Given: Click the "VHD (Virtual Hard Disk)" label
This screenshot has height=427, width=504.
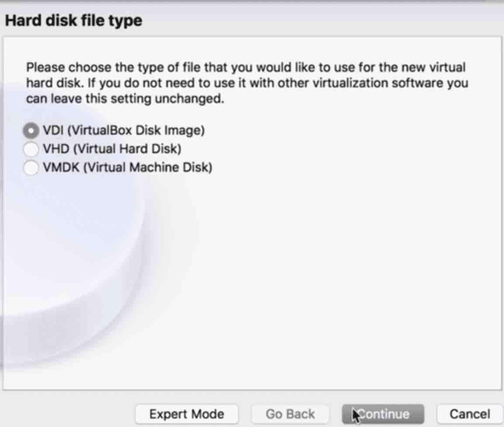Looking at the screenshot, I should coord(112,149).
